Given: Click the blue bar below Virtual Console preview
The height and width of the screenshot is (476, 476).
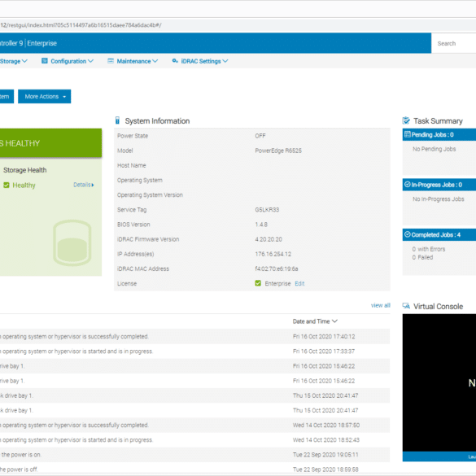Looking at the screenshot, I should click(439, 456).
